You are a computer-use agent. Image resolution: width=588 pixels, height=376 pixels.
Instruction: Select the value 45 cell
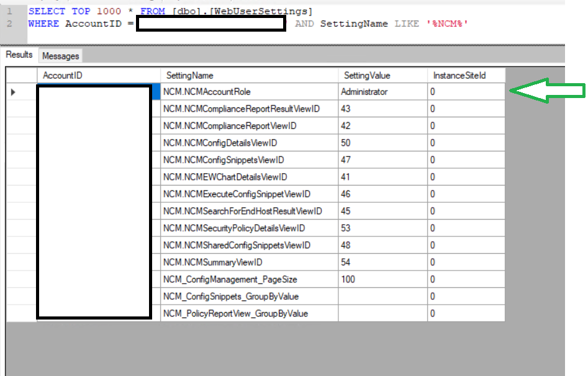click(x=383, y=211)
